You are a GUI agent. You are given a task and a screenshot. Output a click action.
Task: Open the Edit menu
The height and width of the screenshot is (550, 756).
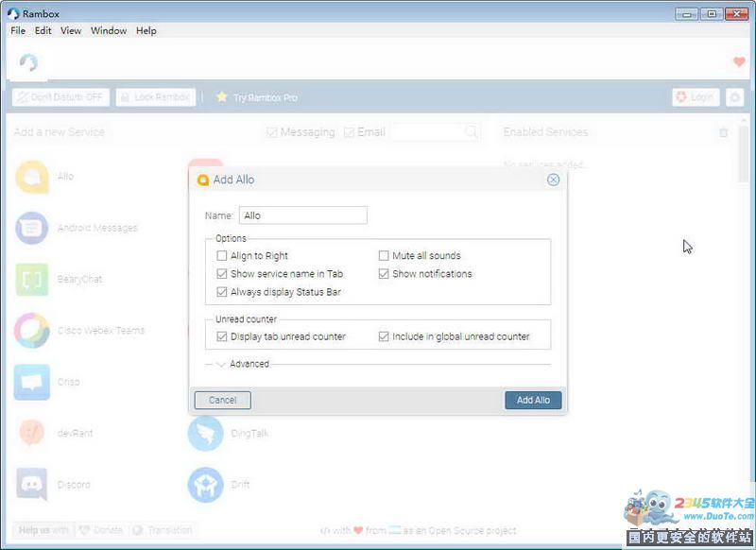43,30
